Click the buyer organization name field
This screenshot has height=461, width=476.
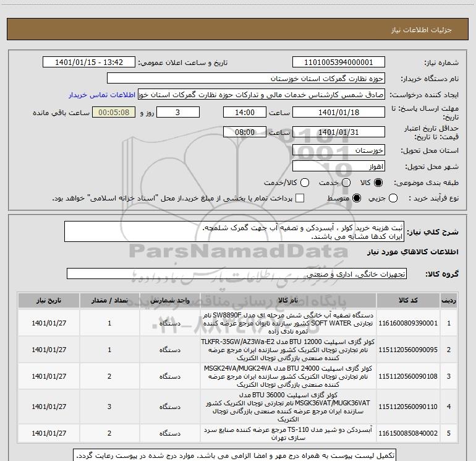(x=246, y=78)
